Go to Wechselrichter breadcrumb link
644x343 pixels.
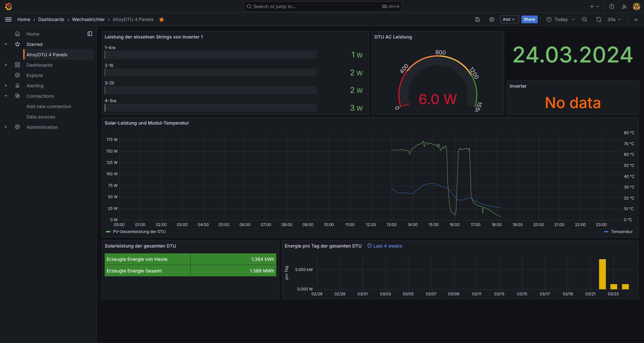[x=88, y=19]
